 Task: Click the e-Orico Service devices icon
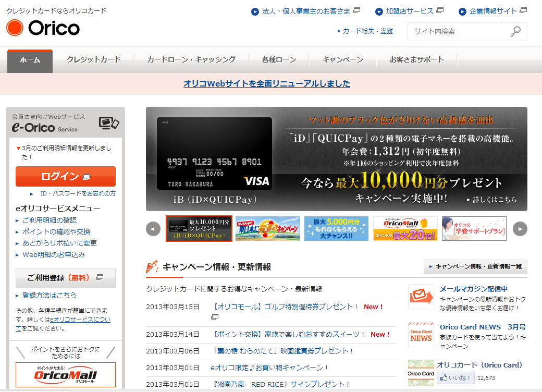click(109, 123)
